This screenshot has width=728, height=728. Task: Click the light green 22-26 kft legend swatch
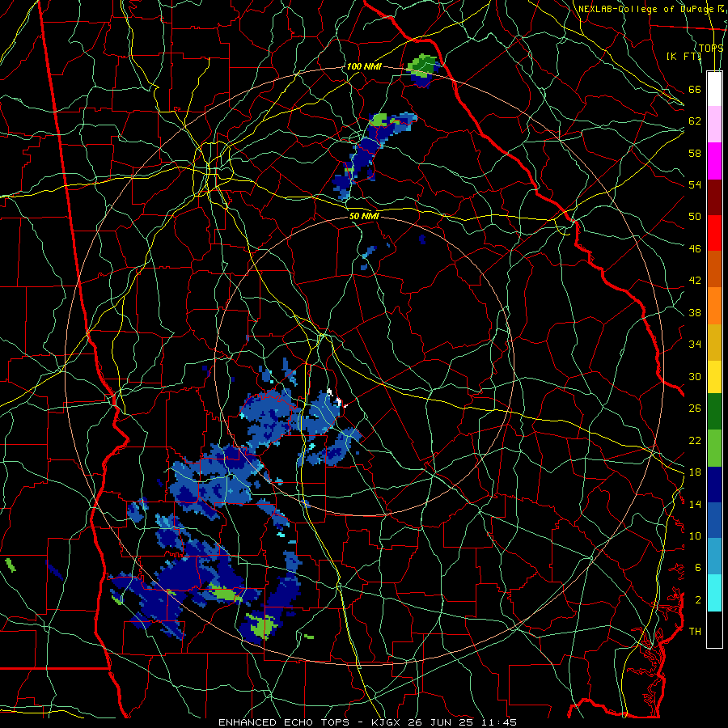(x=714, y=448)
